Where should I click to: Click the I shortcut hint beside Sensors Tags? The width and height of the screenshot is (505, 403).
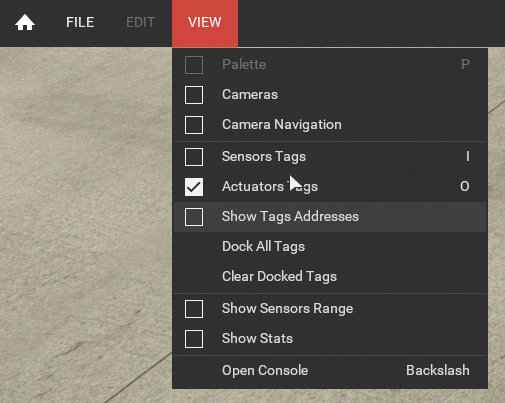coord(468,156)
